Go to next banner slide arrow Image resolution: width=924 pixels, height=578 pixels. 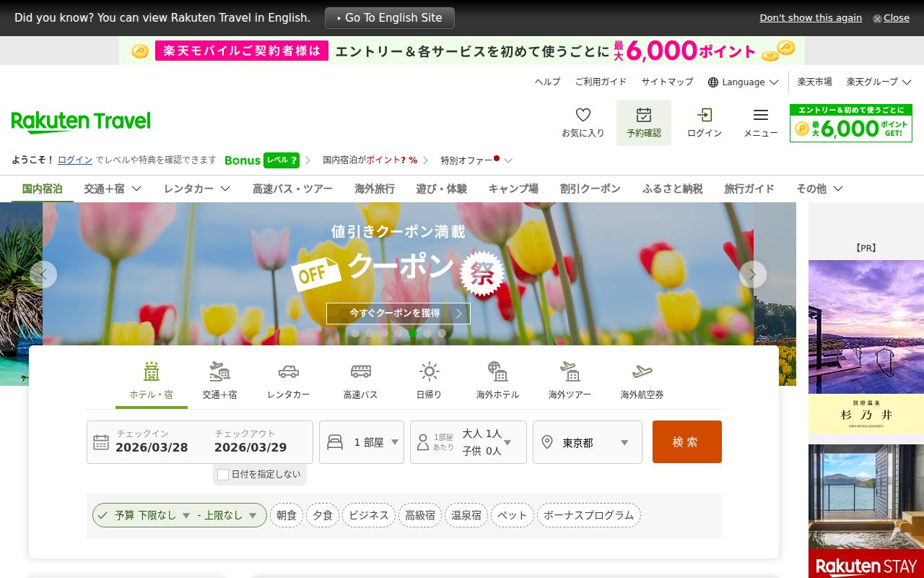(753, 275)
